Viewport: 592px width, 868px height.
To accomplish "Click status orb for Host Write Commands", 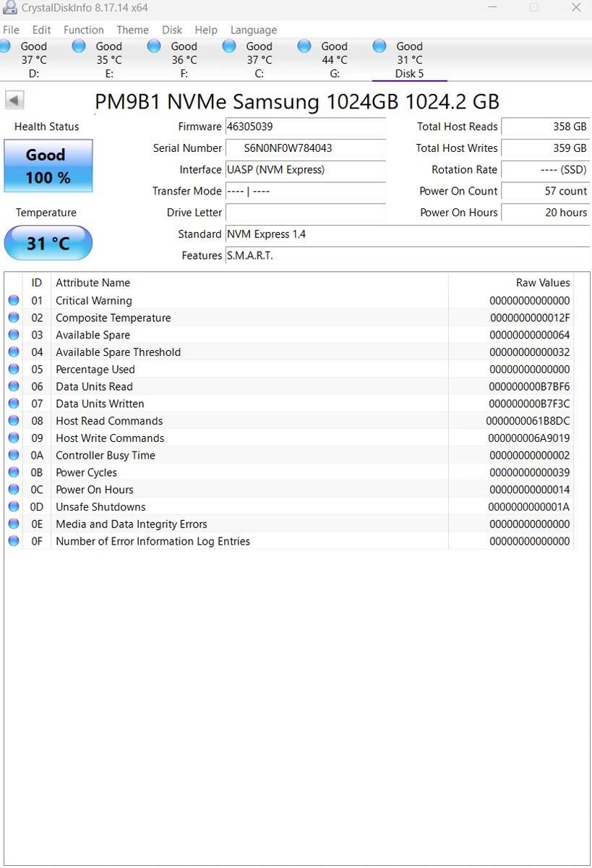I will (14, 438).
